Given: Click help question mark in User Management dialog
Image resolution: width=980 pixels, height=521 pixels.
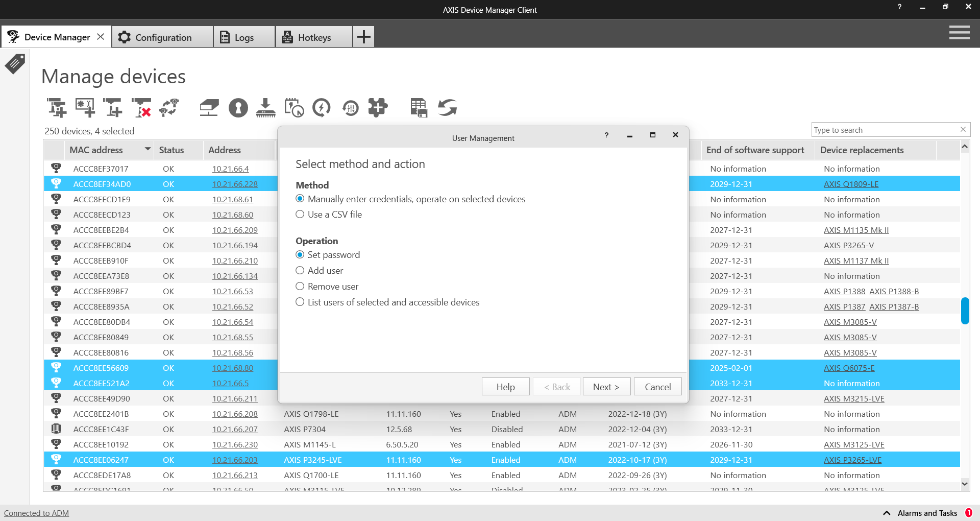Looking at the screenshot, I should pos(606,135).
